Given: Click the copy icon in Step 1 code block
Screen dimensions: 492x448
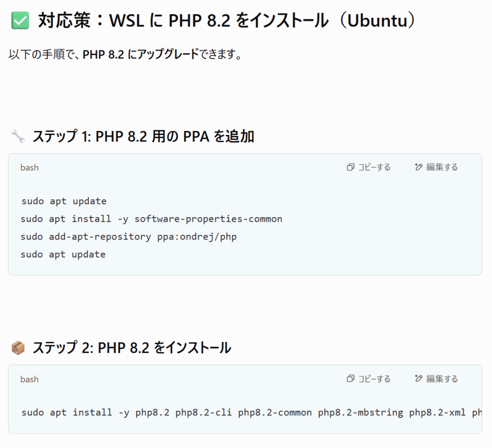Looking at the screenshot, I should pos(350,167).
